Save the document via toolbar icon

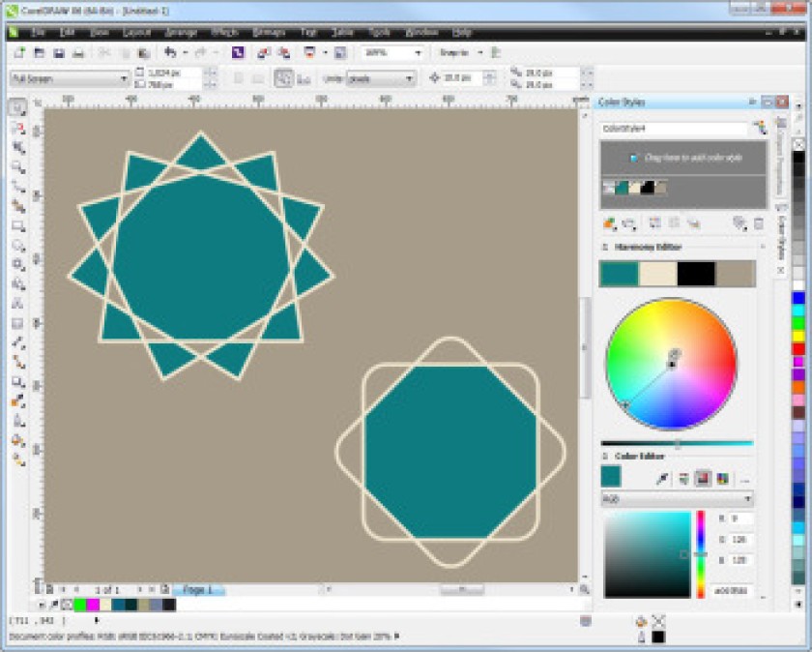point(59,52)
